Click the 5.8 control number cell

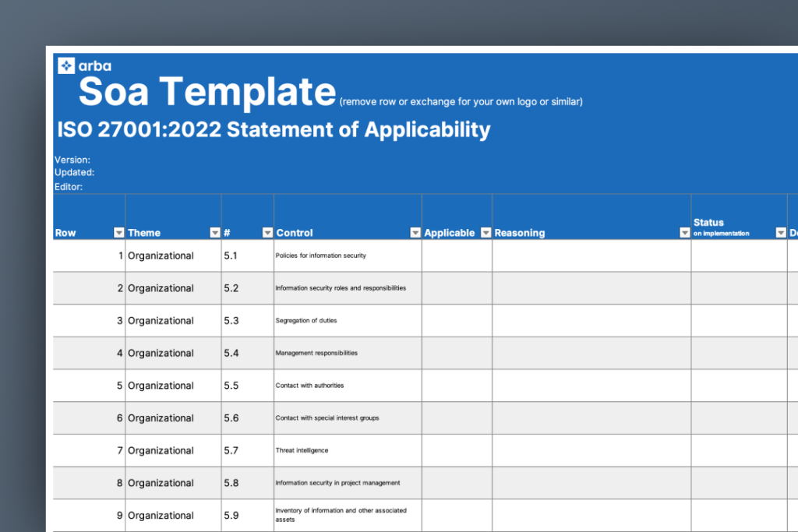click(x=248, y=483)
